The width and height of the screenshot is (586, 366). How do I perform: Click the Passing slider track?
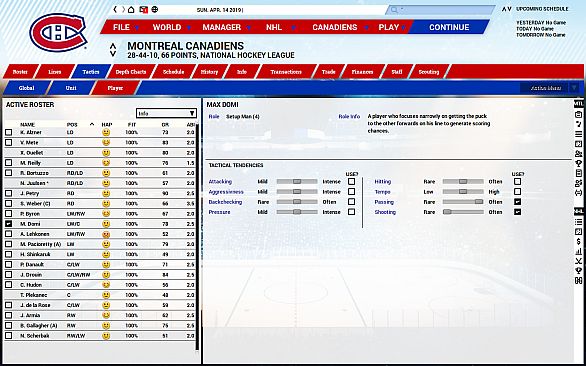tap(463, 202)
